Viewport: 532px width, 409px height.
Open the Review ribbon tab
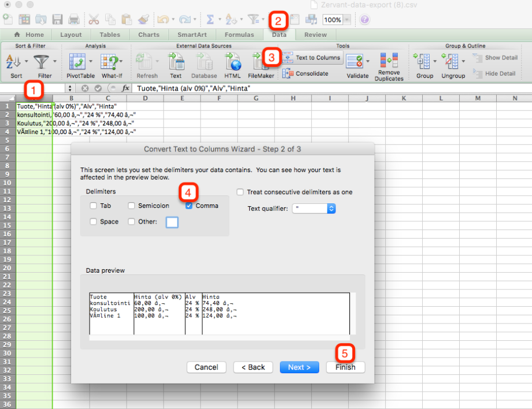click(x=316, y=35)
